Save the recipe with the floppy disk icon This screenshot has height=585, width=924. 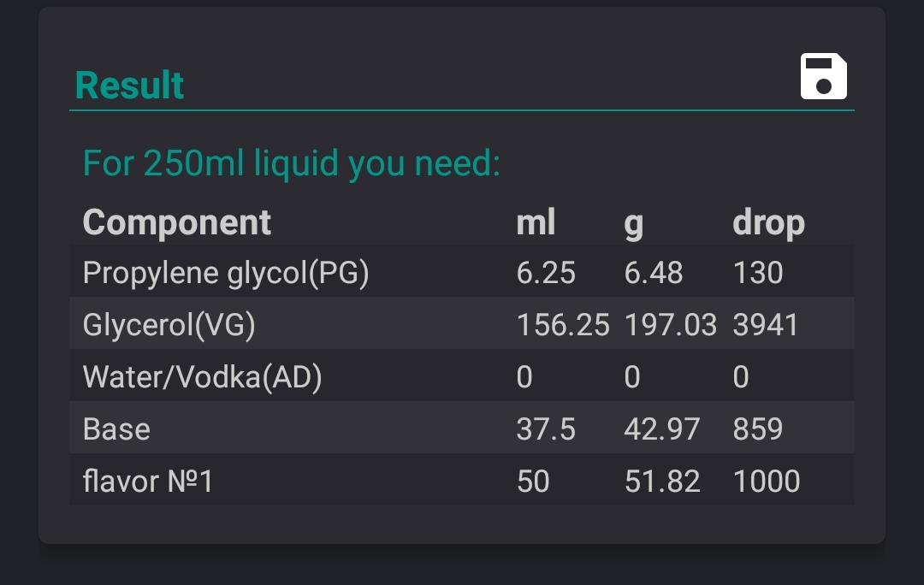823,77
